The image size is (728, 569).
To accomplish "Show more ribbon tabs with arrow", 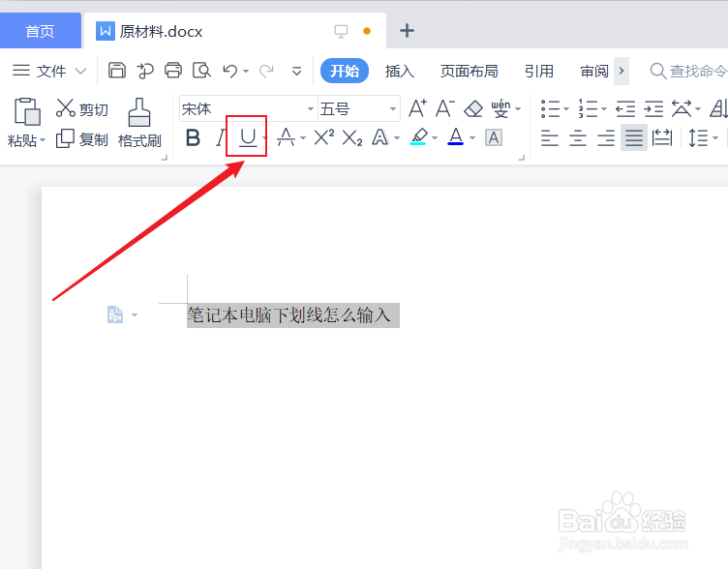I will [622, 71].
